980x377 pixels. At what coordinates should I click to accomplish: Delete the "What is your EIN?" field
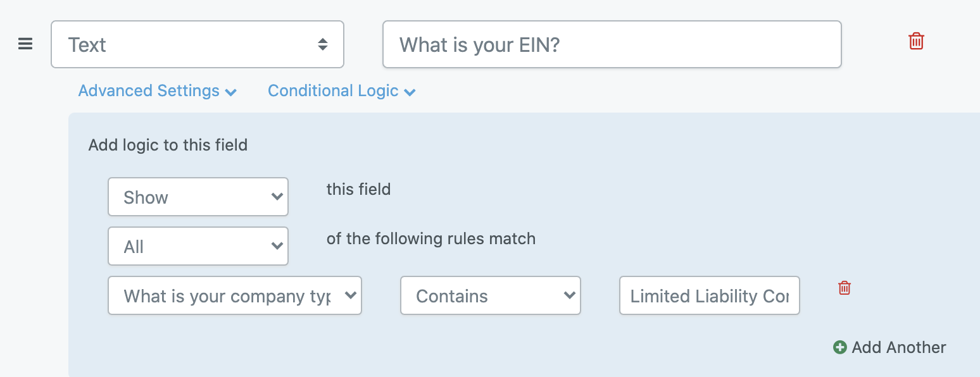(916, 42)
